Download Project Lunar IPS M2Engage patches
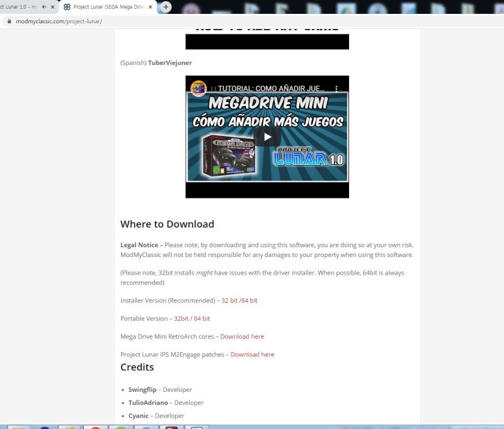504x429 pixels. pyautogui.click(x=253, y=355)
